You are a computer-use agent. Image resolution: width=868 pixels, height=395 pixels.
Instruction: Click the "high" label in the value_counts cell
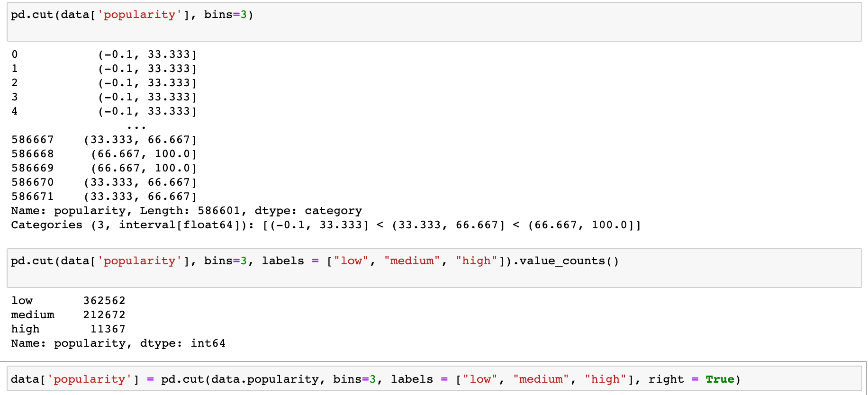point(476,261)
